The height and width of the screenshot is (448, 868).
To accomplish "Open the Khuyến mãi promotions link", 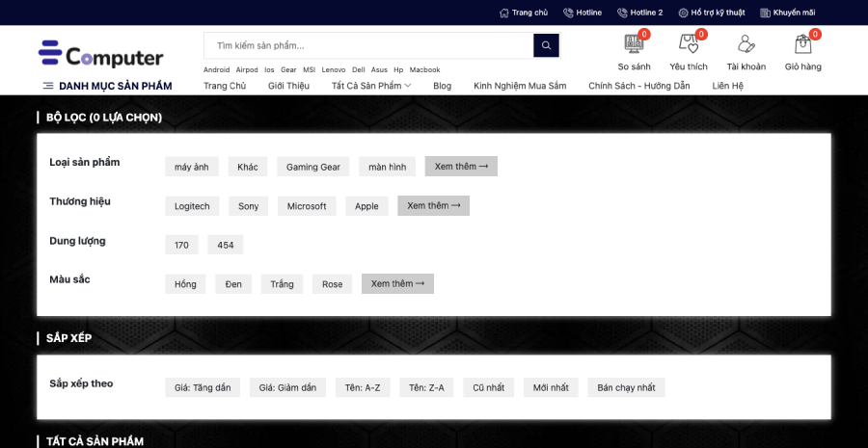I will click(788, 13).
